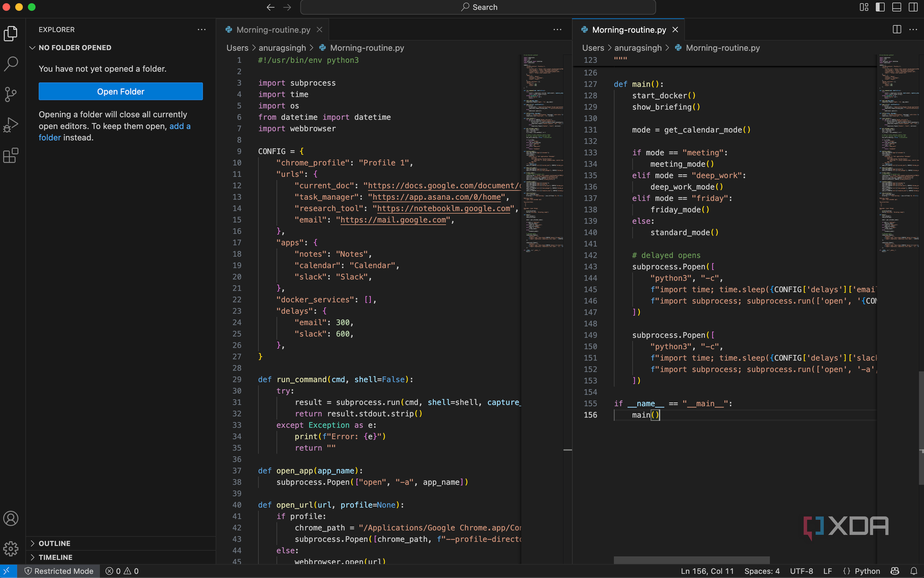Open the anuragsingh breadcrumb dropdown
Screen dimensions: 924x578
(x=283, y=48)
